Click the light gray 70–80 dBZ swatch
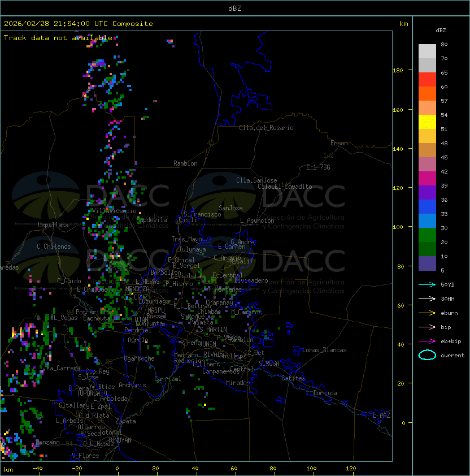 tap(427, 51)
